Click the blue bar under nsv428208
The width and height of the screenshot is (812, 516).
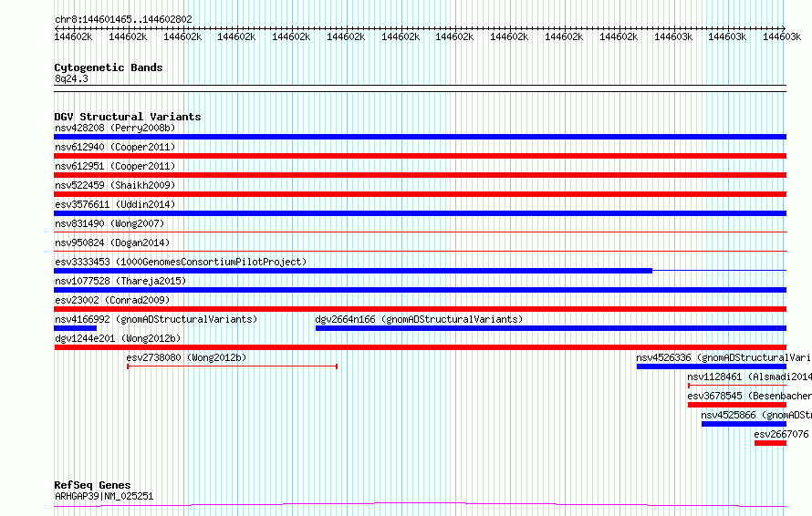point(420,137)
